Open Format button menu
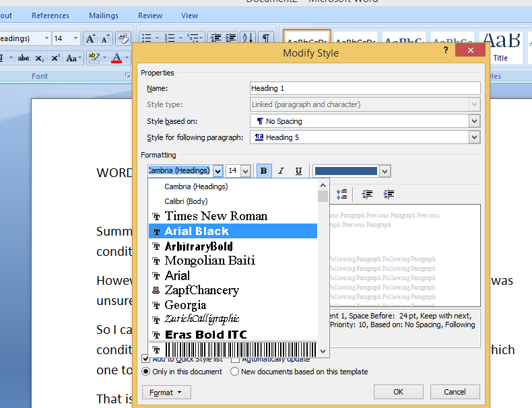Image resolution: width=532 pixels, height=408 pixels. [x=166, y=393]
